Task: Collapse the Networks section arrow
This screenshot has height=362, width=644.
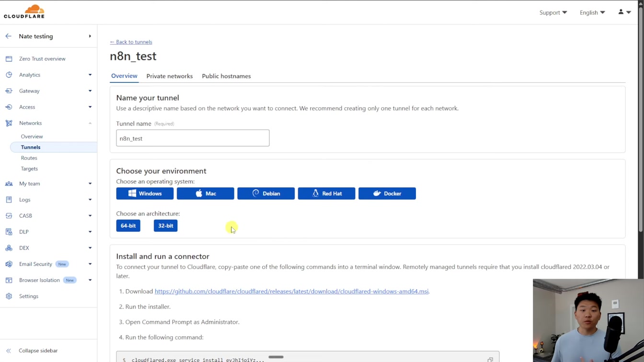Action: coord(90,123)
